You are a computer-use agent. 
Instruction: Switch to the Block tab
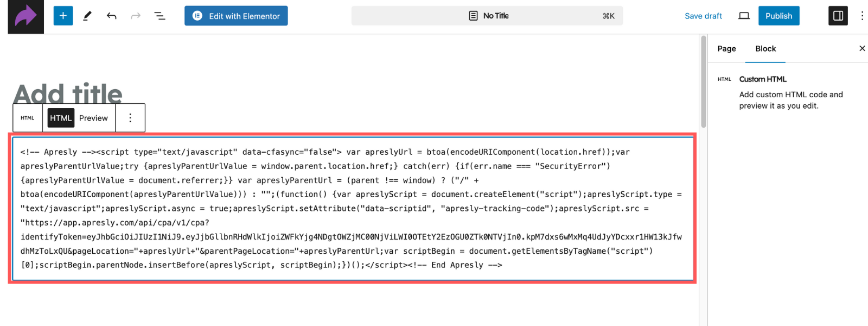pos(765,48)
